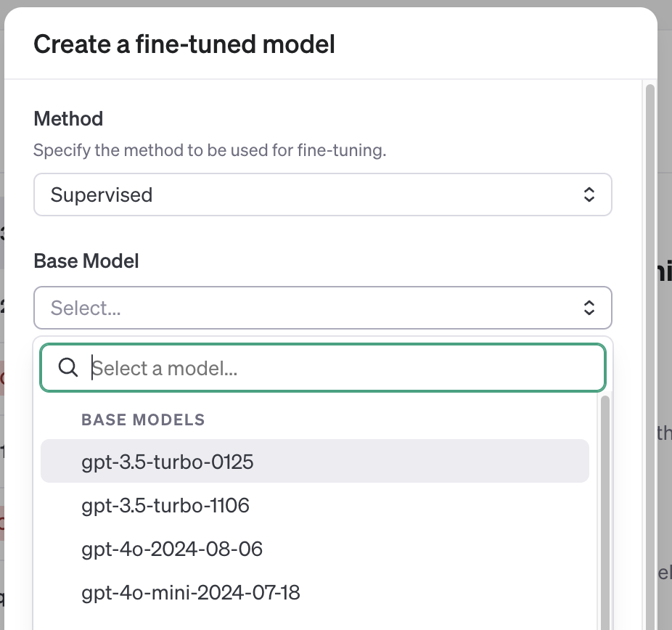Focus the 'Select a model...' search field
672x630 pixels.
323,368
